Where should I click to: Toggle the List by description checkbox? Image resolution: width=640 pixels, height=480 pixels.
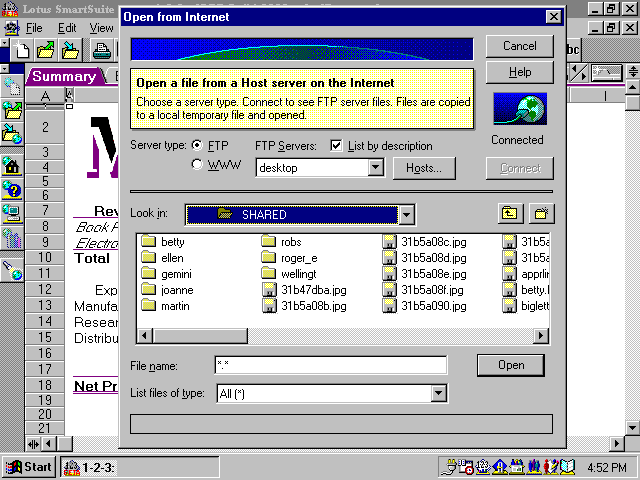tap(337, 146)
